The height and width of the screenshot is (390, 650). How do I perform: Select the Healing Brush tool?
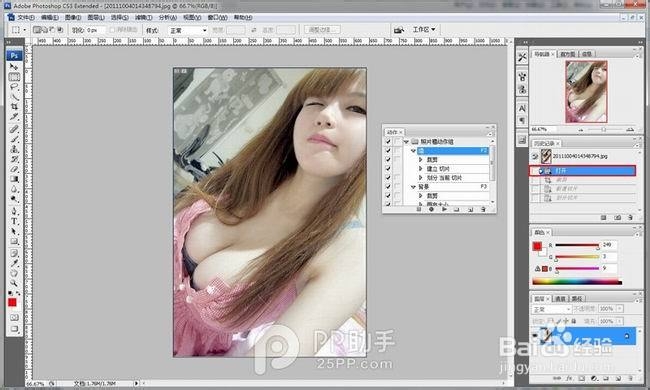tap(14, 129)
